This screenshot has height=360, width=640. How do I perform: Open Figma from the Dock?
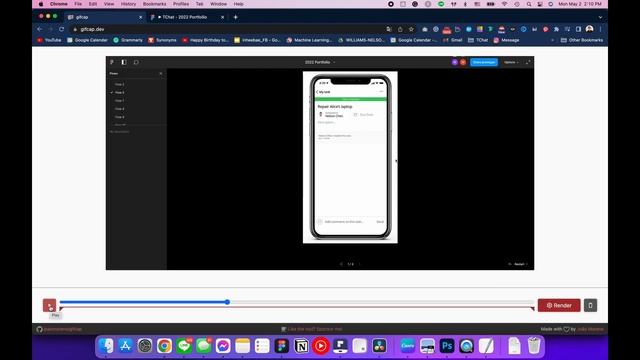[282, 346]
